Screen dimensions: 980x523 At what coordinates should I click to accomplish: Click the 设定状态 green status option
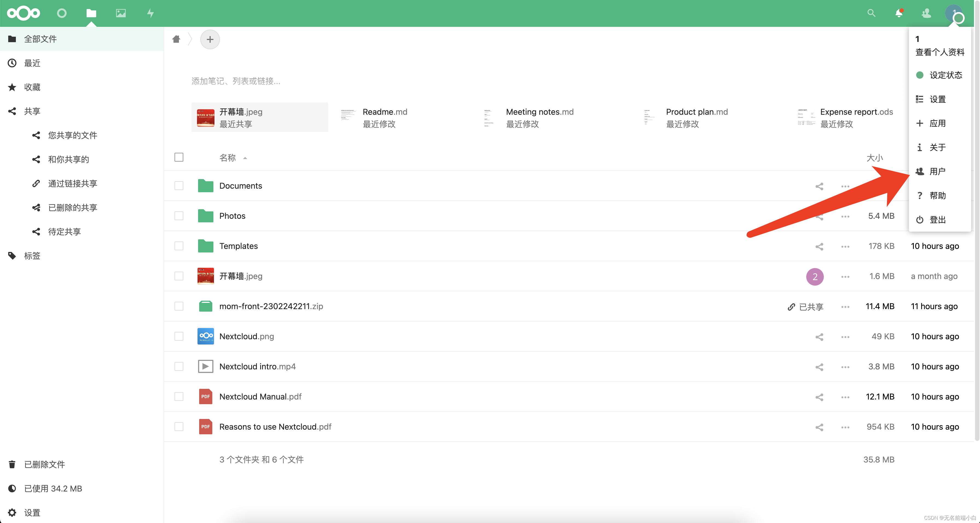(945, 75)
